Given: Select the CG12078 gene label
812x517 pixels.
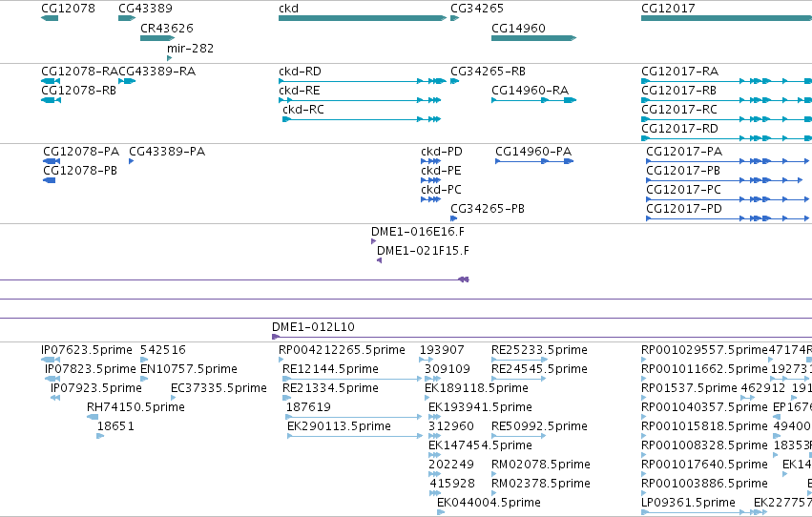Looking at the screenshot, I should pos(68,9).
